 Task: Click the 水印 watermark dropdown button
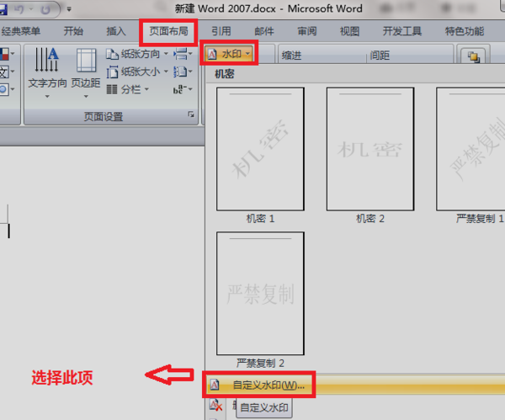point(229,54)
